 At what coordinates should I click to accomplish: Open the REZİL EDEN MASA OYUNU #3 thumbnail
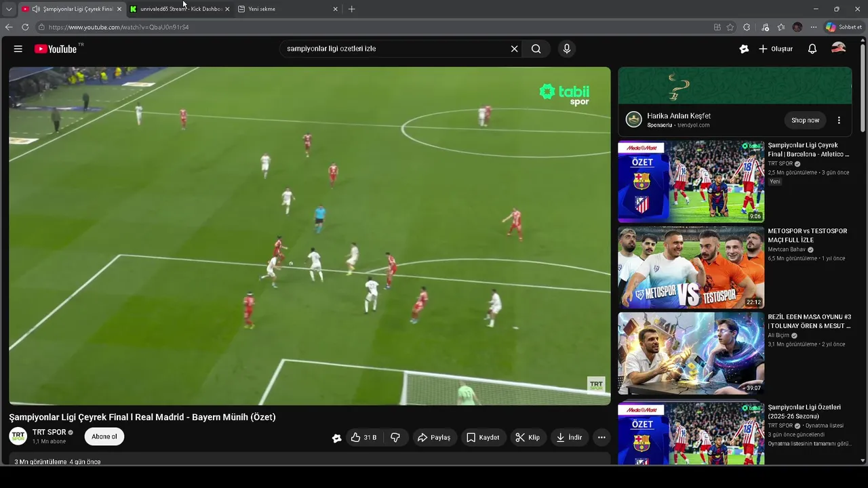pos(691,353)
